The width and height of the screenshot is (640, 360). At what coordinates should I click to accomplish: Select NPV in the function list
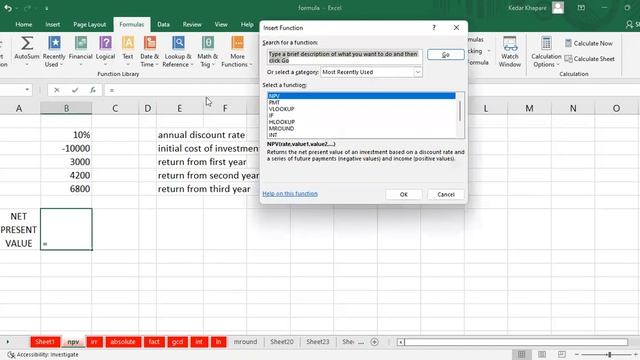[x=361, y=96]
